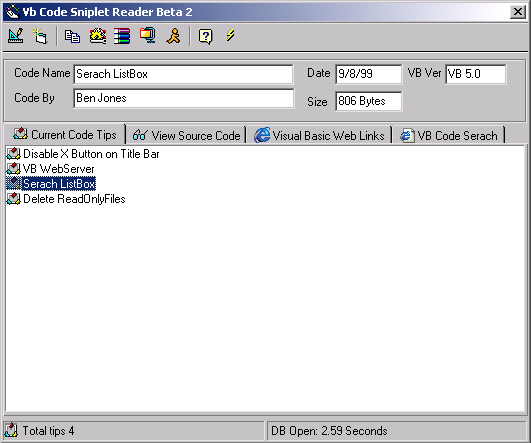Click the Code Name input field

coord(183,74)
